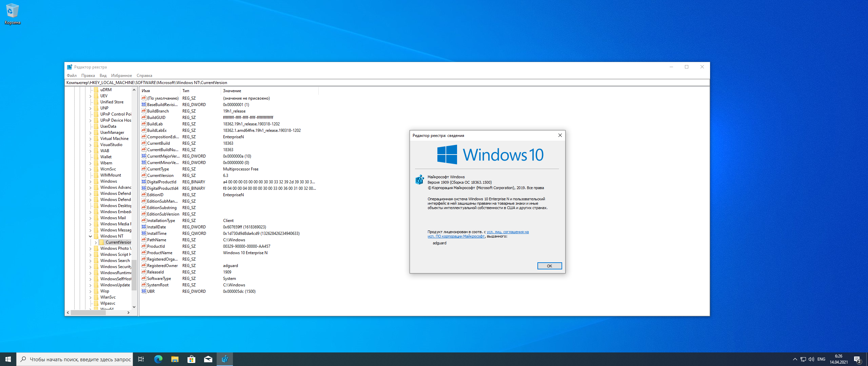Image resolution: width=868 pixels, height=366 pixels.
Task: Click the Wallet folder icon in tree
Action: click(x=96, y=157)
